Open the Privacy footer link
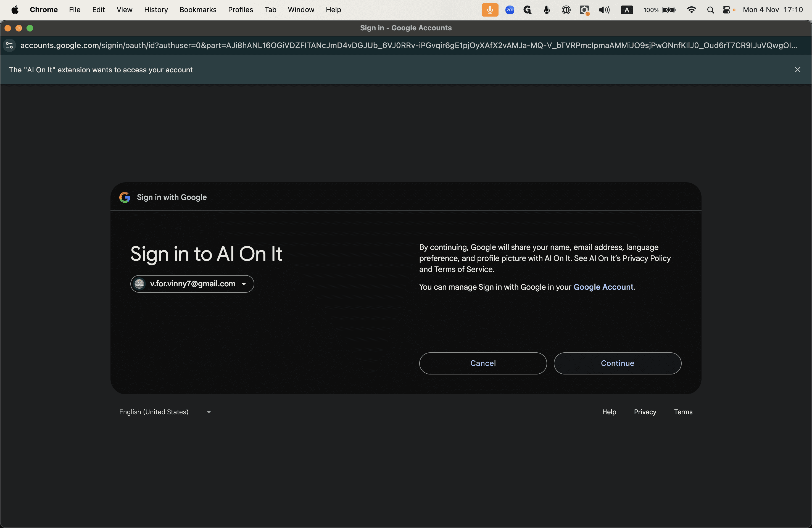The height and width of the screenshot is (528, 812). 645,412
